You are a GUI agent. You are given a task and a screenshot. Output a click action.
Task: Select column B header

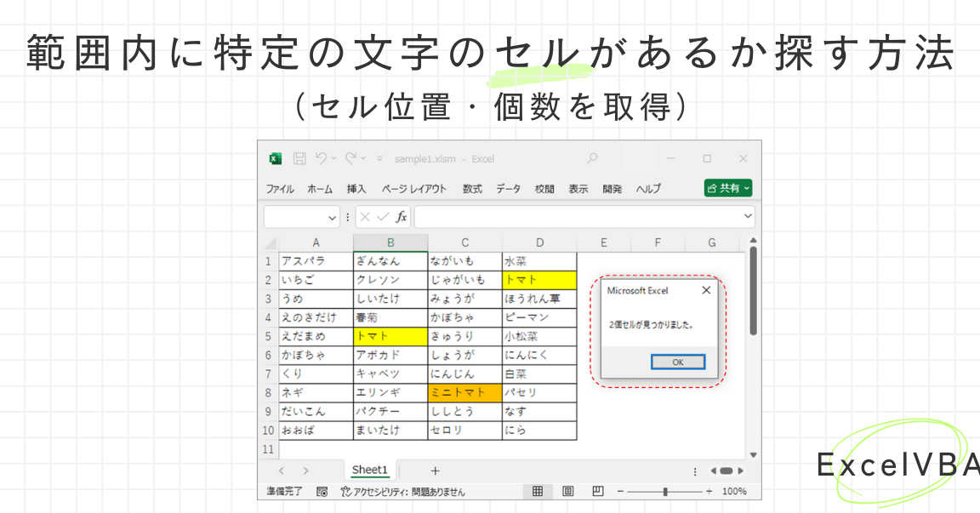pyautogui.click(x=390, y=243)
